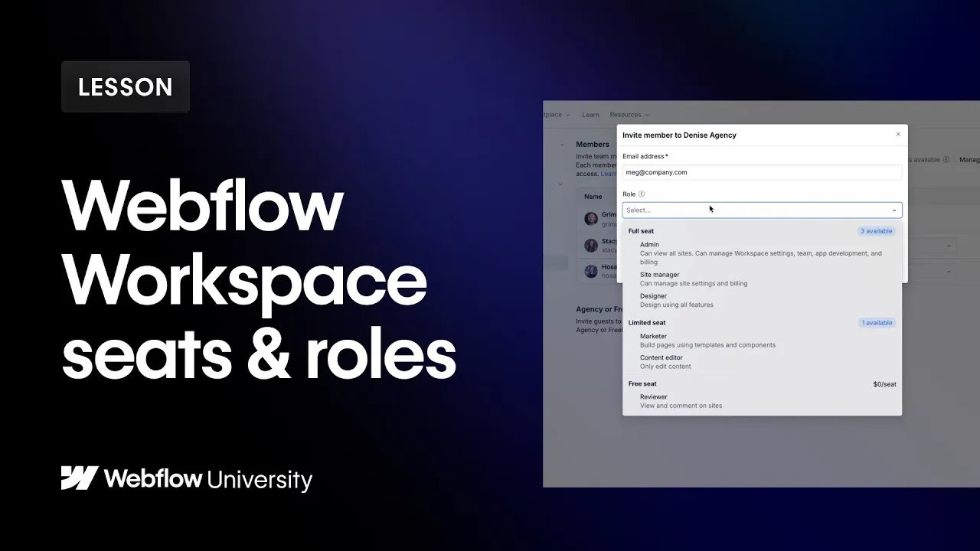This screenshot has width=980, height=551.
Task: Click the Admin role description text
Action: [761, 258]
